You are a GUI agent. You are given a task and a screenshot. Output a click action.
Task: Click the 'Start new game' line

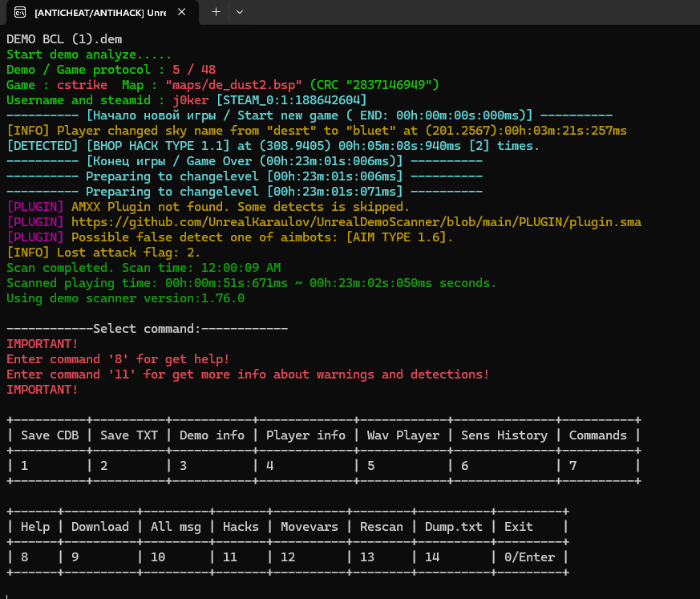tap(310, 115)
